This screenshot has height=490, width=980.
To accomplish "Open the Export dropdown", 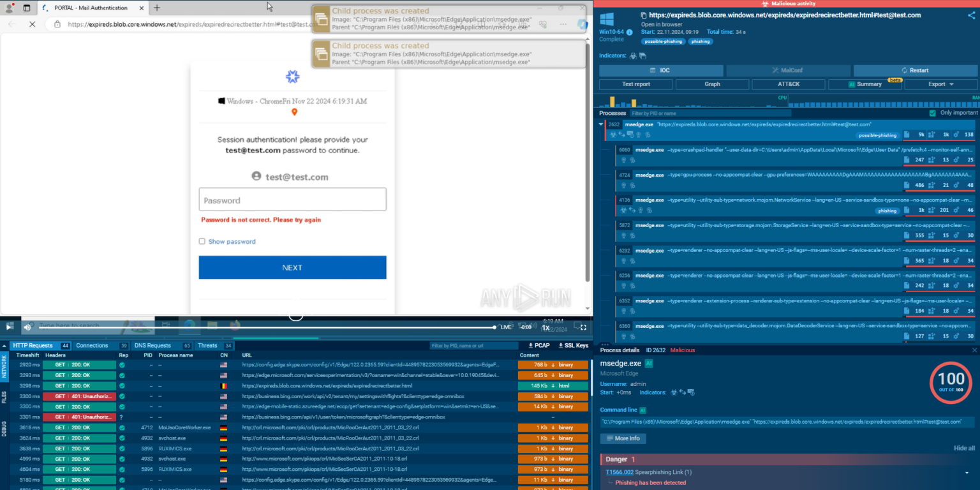I will [x=940, y=84].
